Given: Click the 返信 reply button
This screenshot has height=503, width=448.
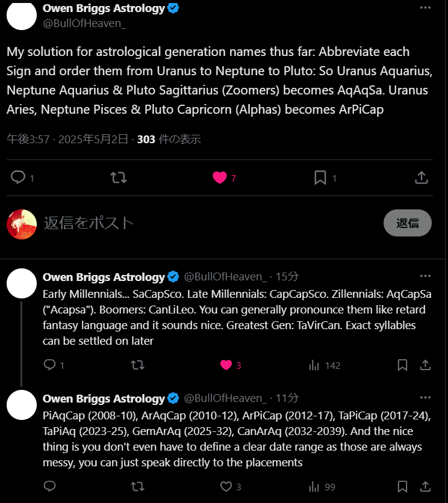Looking at the screenshot, I should coord(408,223).
